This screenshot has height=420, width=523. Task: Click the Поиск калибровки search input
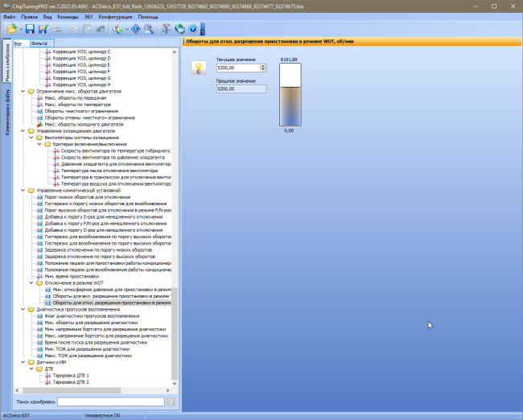click(111, 402)
